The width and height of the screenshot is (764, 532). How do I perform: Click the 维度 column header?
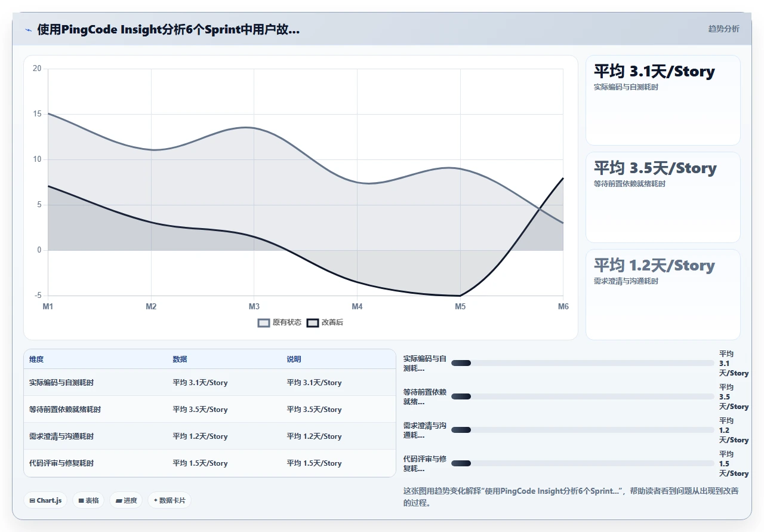pyautogui.click(x=36, y=359)
